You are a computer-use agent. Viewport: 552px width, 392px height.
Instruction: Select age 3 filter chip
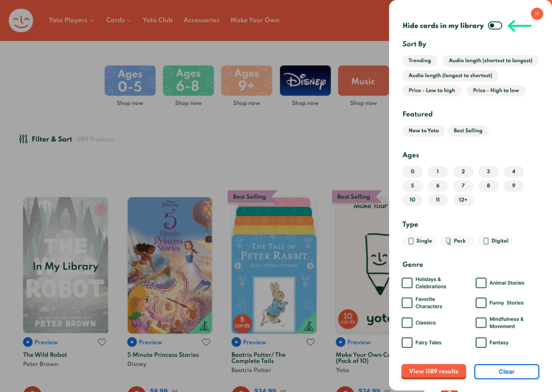pyautogui.click(x=488, y=172)
